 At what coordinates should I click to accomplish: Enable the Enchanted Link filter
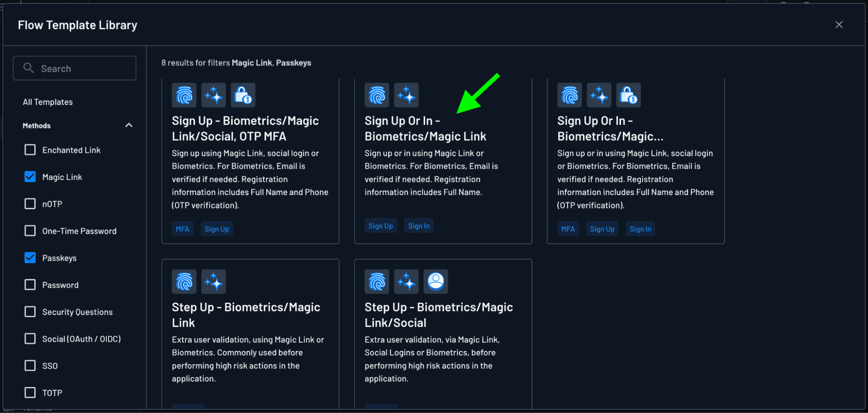(x=30, y=150)
